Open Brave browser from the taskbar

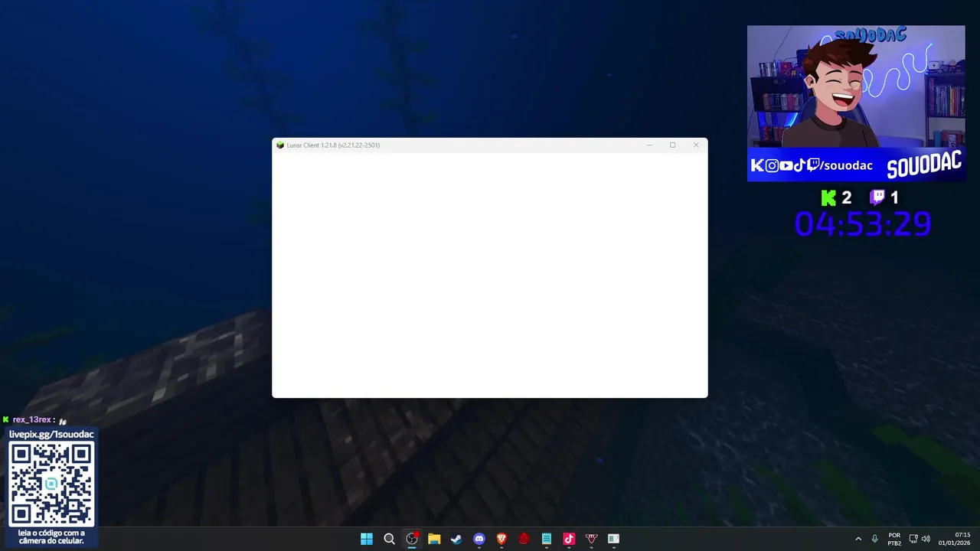(x=501, y=539)
